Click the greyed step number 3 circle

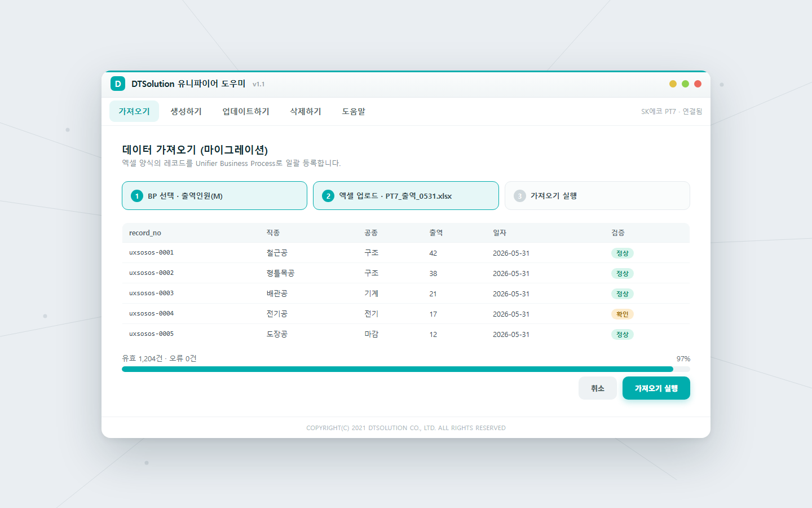pyautogui.click(x=520, y=196)
